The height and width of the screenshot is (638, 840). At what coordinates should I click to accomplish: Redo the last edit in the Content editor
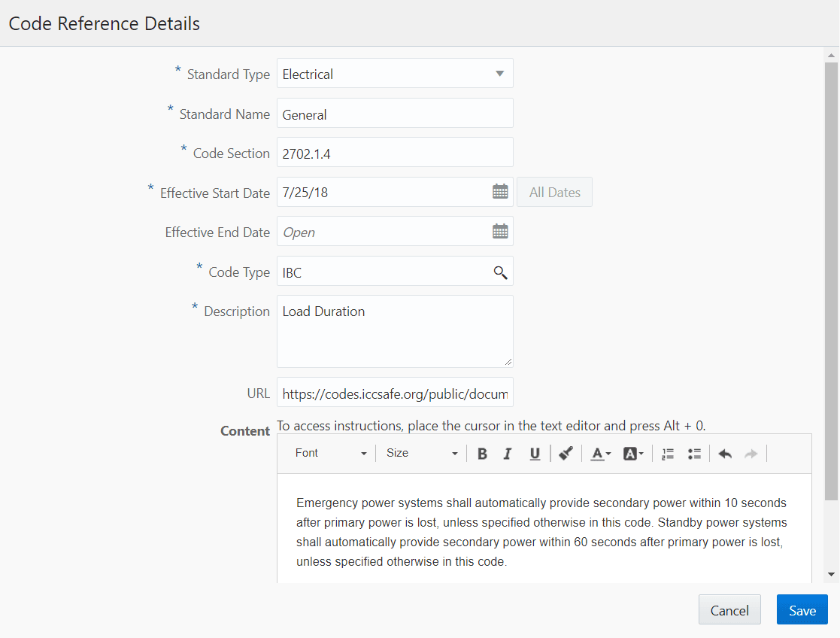pyautogui.click(x=750, y=453)
